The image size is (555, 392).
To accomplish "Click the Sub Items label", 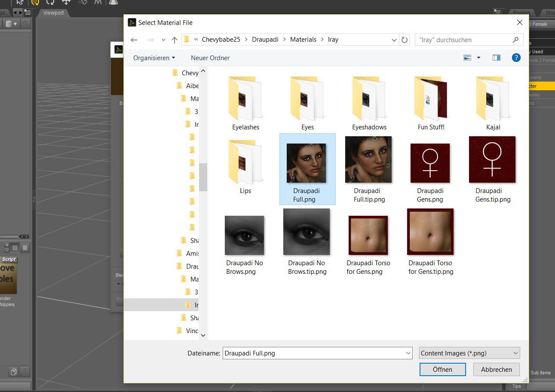I will click(540, 373).
